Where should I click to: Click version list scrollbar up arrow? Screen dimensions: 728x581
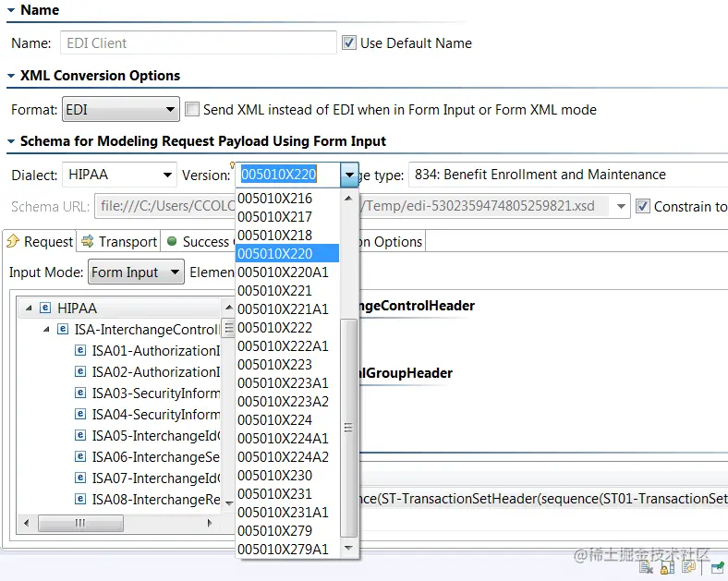[x=348, y=199]
